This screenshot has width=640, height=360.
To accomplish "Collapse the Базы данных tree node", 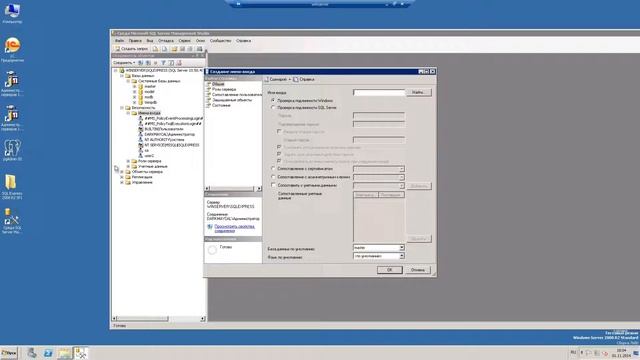I will [122, 76].
